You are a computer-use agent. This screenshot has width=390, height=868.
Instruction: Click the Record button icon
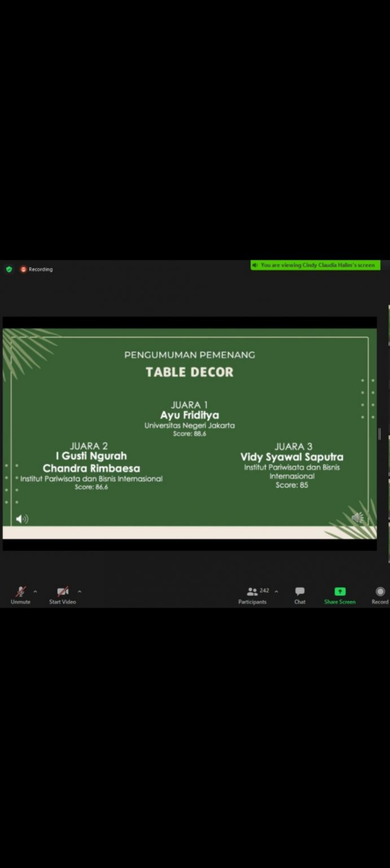[x=380, y=591]
